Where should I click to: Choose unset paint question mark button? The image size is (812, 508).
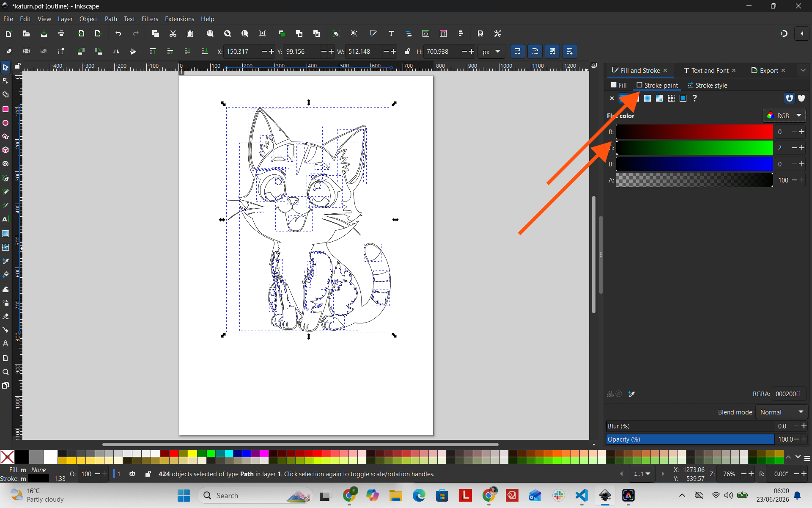(694, 98)
